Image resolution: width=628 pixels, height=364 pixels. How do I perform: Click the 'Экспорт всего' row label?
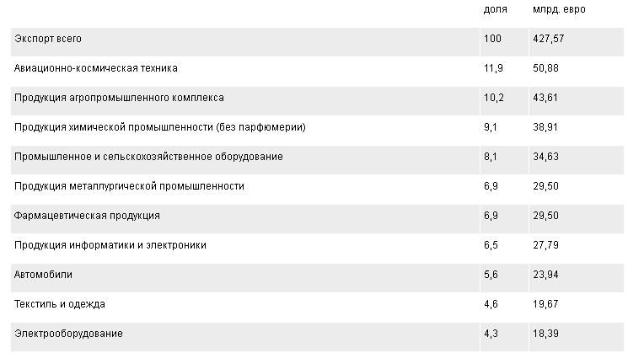click(48, 39)
